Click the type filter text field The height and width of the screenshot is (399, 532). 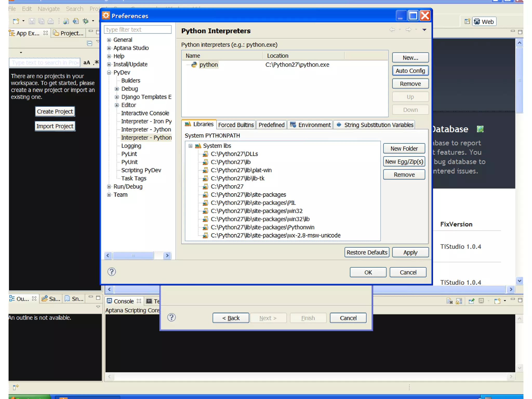[138, 30]
